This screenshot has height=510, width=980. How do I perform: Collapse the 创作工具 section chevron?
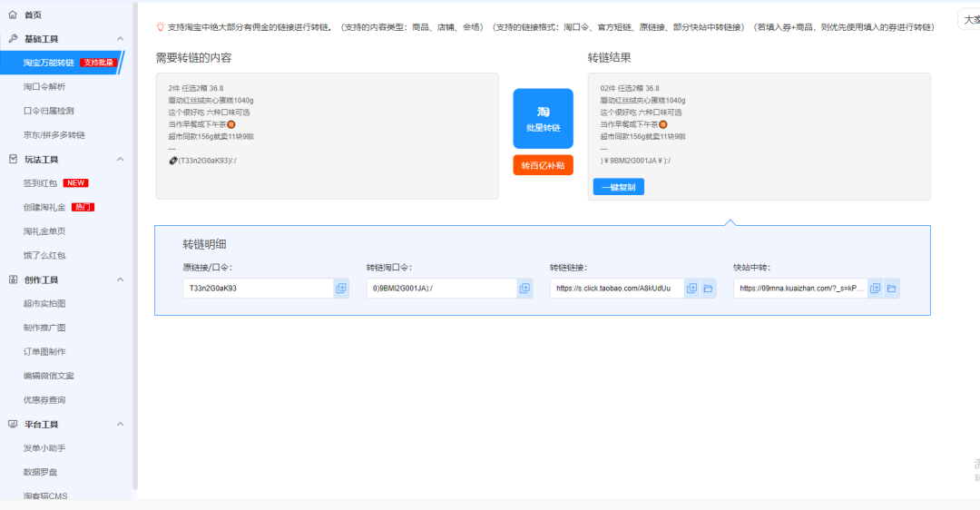121,280
